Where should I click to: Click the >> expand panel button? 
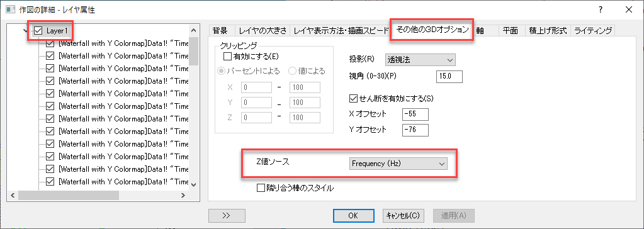[227, 215]
